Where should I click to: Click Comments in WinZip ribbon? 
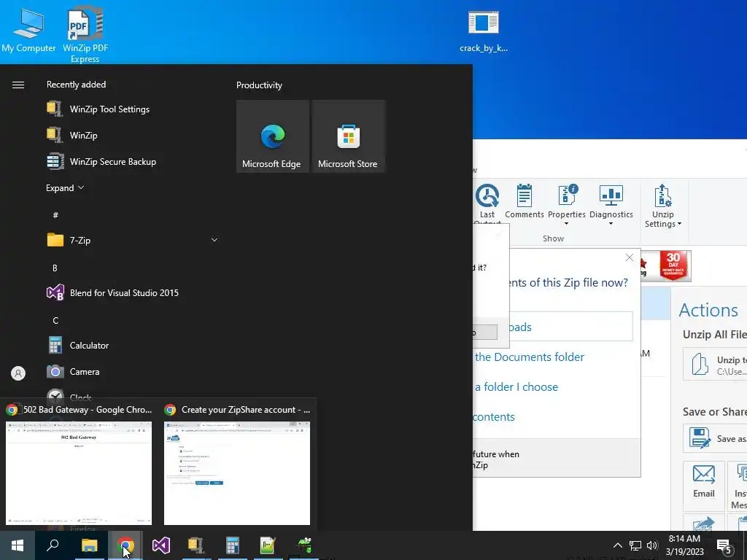click(x=525, y=201)
